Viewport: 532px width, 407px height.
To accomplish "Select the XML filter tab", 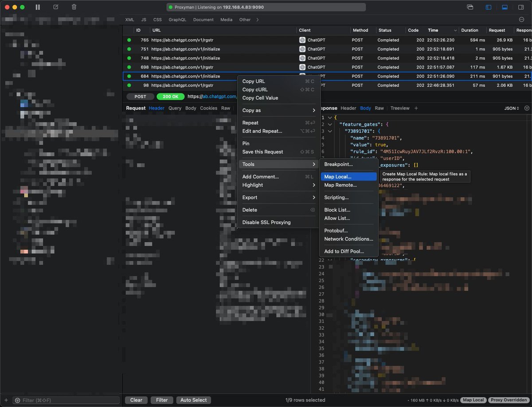I will (129, 19).
